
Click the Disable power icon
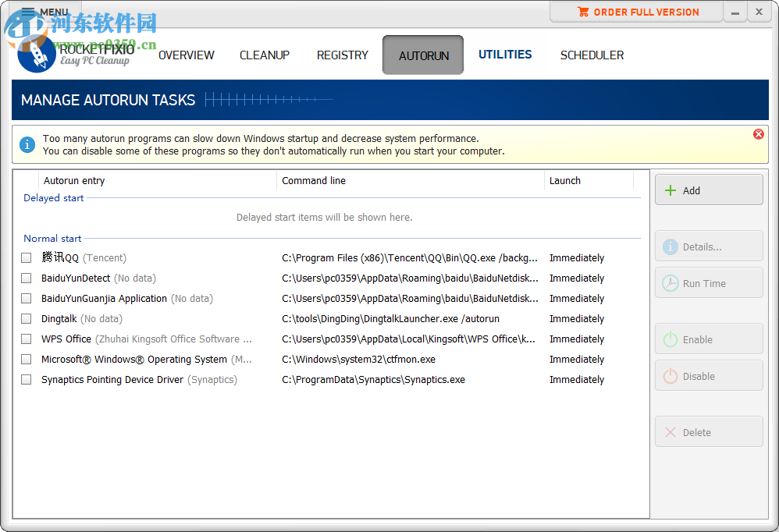671,376
